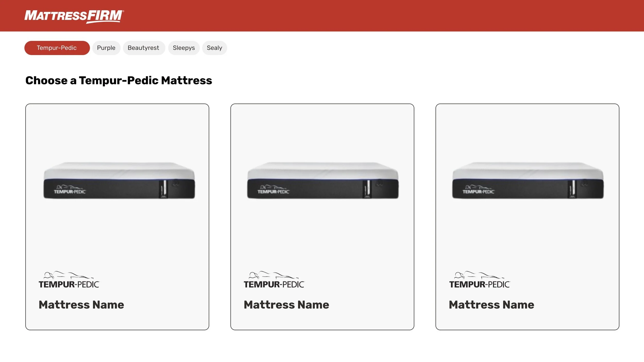Click the first card's mattress image
This screenshot has height=362, width=644.
[x=119, y=180]
